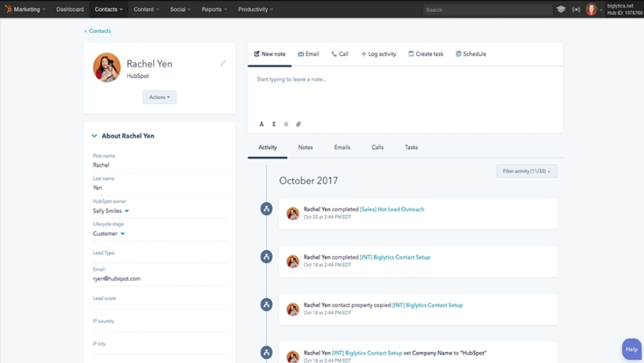Screen dimensions: 644x363
Task: Click Rachel Yen's profile photo
Action: [x=107, y=68]
